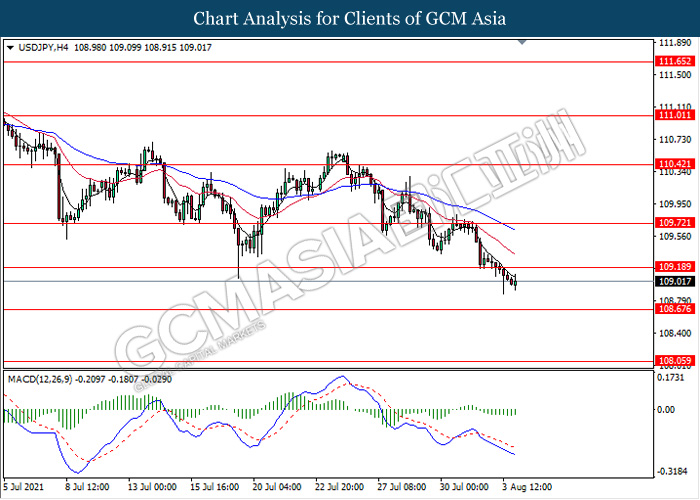Image resolution: width=700 pixels, height=500 pixels.
Task: Click the 5 Jul 2021 date label
Action: pyautogui.click(x=24, y=487)
